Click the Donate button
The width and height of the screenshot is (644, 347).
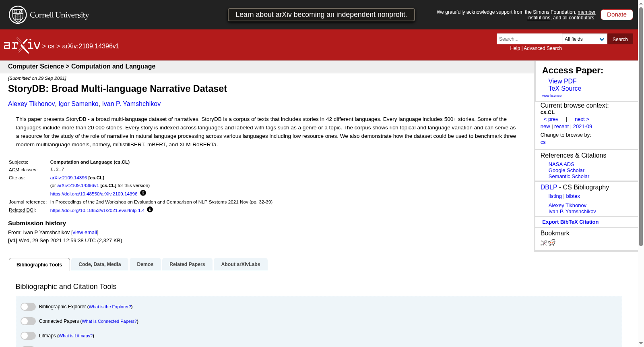pos(617,15)
